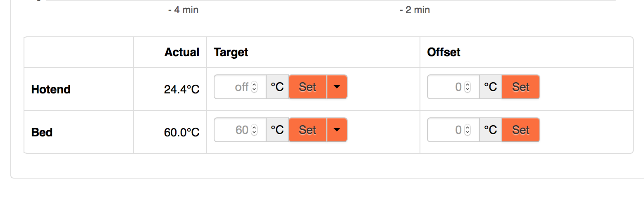Open the Hotend target preset dropdown arrow
The height and width of the screenshot is (205, 644).
pos(337,87)
